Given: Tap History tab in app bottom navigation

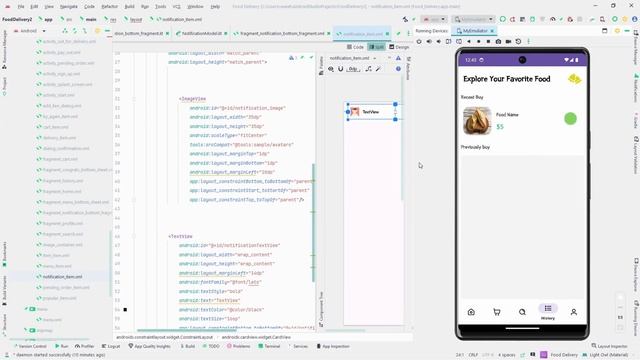Looking at the screenshot, I should [x=548, y=312].
